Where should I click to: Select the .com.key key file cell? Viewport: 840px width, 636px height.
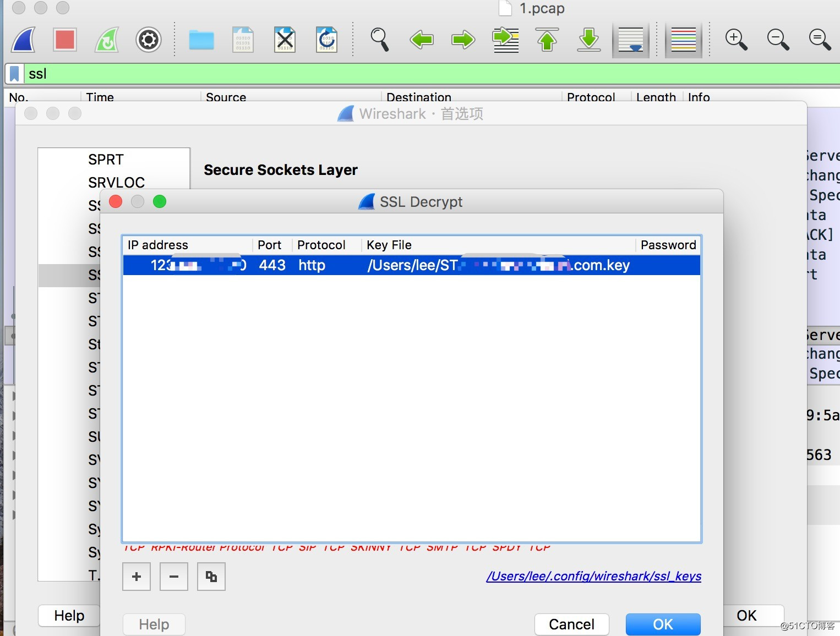point(499,265)
